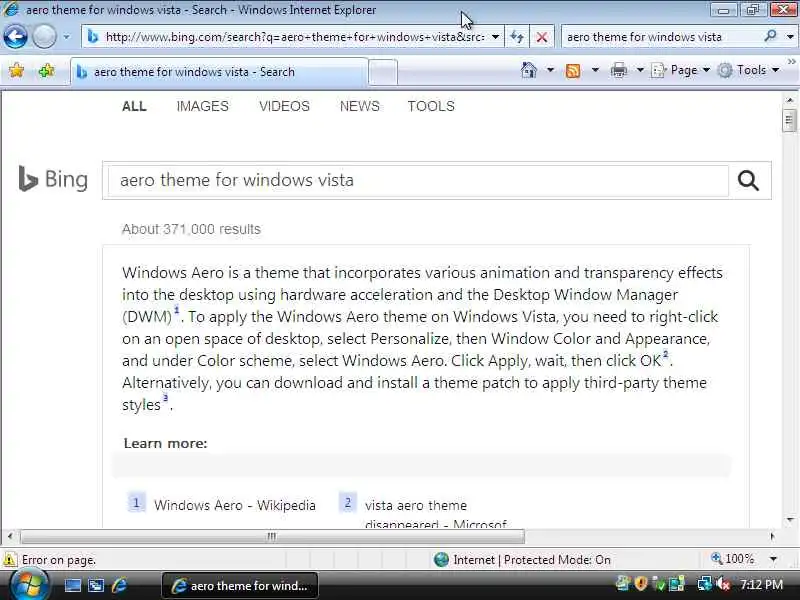
Task: Refresh the page using the refresh icon
Action: 517,37
